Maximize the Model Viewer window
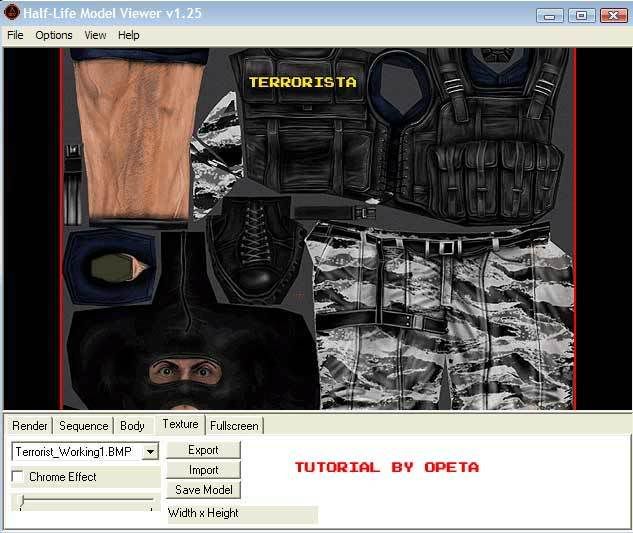633x533 pixels. tap(582, 16)
